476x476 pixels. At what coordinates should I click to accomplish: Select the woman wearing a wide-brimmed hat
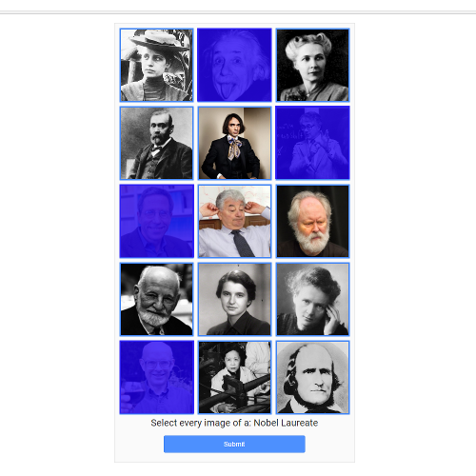(156, 65)
